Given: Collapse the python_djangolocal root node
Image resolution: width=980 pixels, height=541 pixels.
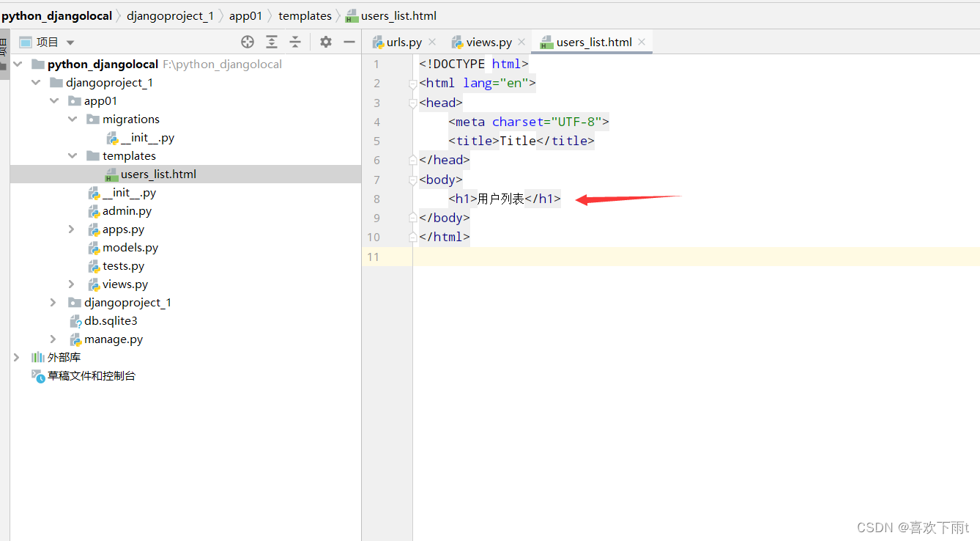Looking at the screenshot, I should 17,65.
